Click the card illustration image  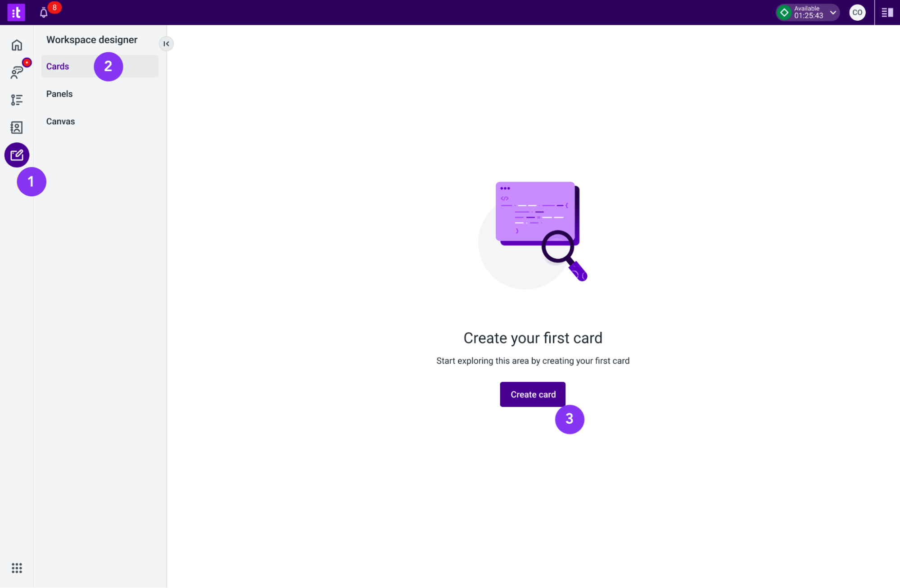pos(534,230)
